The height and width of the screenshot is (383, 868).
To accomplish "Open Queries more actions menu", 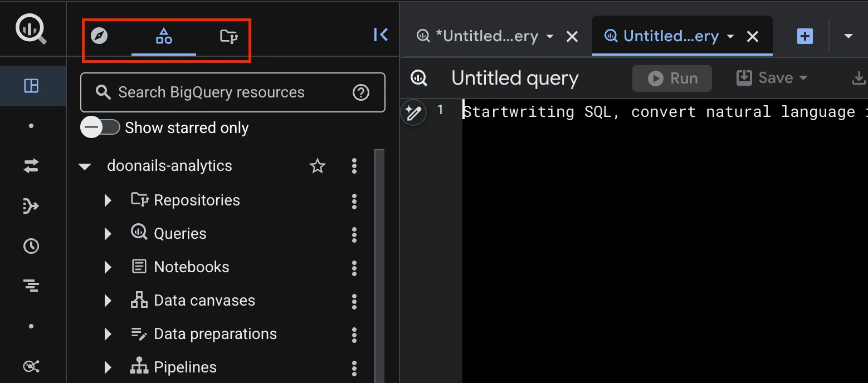I will tap(354, 234).
